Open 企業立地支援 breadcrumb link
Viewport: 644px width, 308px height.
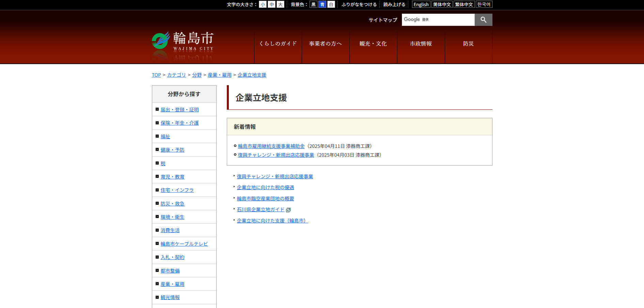252,75
